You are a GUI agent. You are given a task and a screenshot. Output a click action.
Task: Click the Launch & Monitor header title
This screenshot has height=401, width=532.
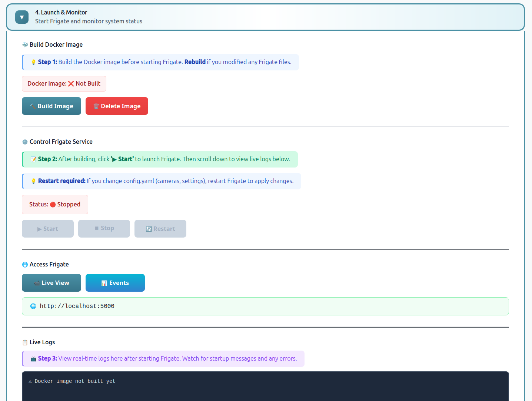point(61,12)
